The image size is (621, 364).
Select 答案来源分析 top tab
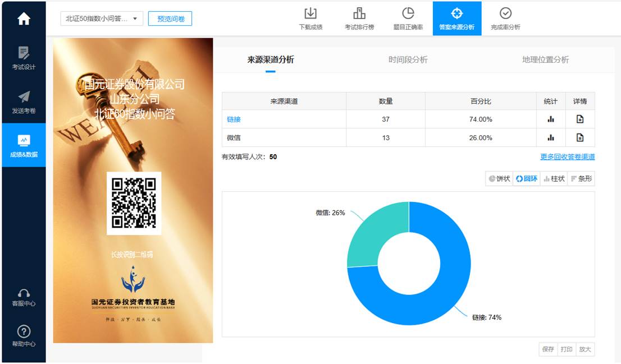[457, 19]
